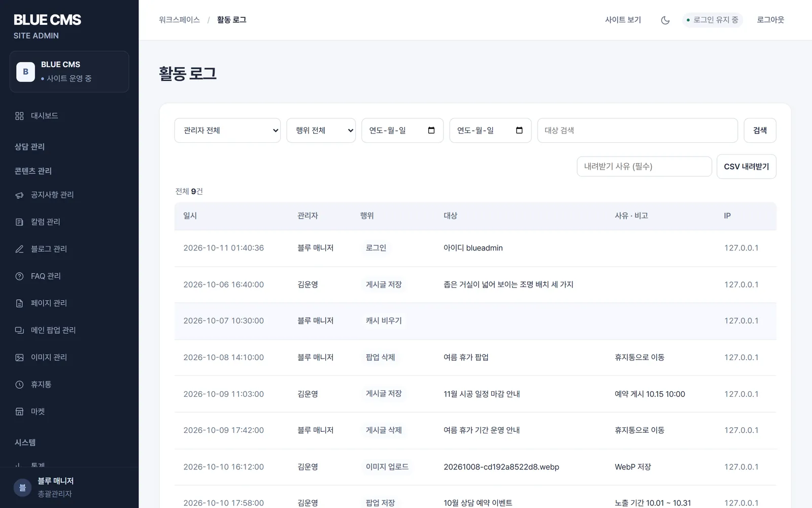Click the BLUE CMS 'B' logo badge

25,72
